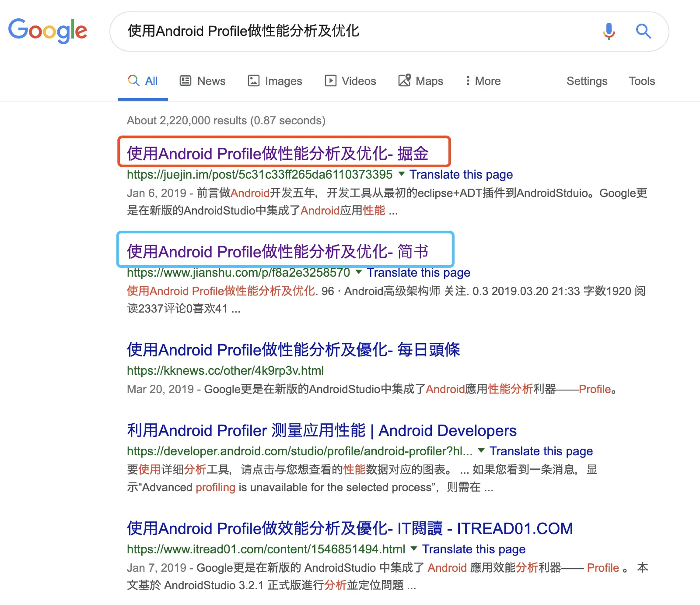The height and width of the screenshot is (605, 700).
Task: Translate the developer.android.com result page
Action: coord(541,451)
